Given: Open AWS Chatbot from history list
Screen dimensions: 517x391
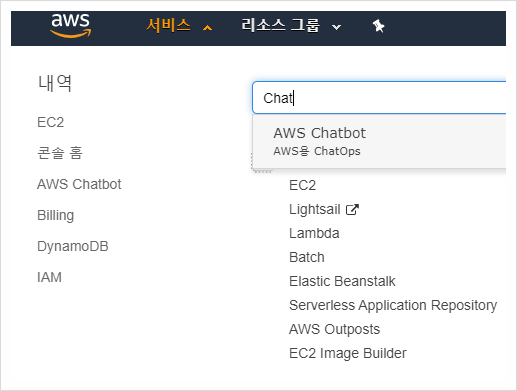Looking at the screenshot, I should pyautogui.click(x=79, y=184).
